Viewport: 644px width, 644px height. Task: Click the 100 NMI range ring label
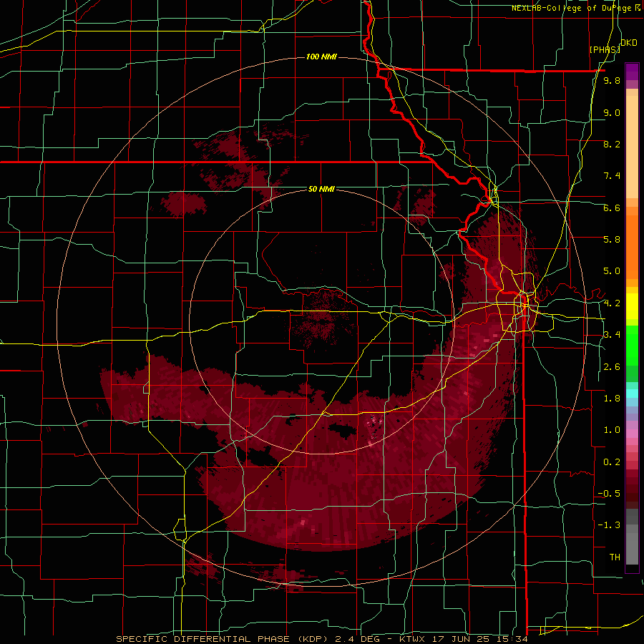[321, 57]
